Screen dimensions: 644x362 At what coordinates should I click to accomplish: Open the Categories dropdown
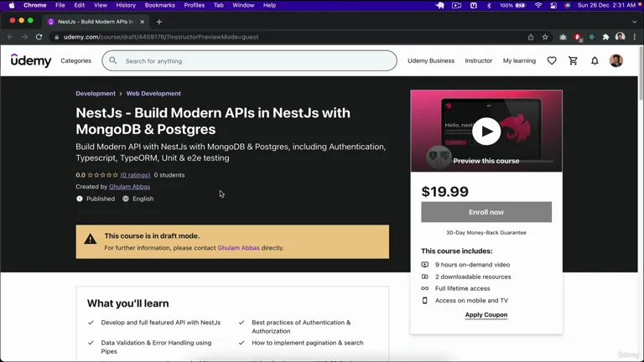click(76, 60)
